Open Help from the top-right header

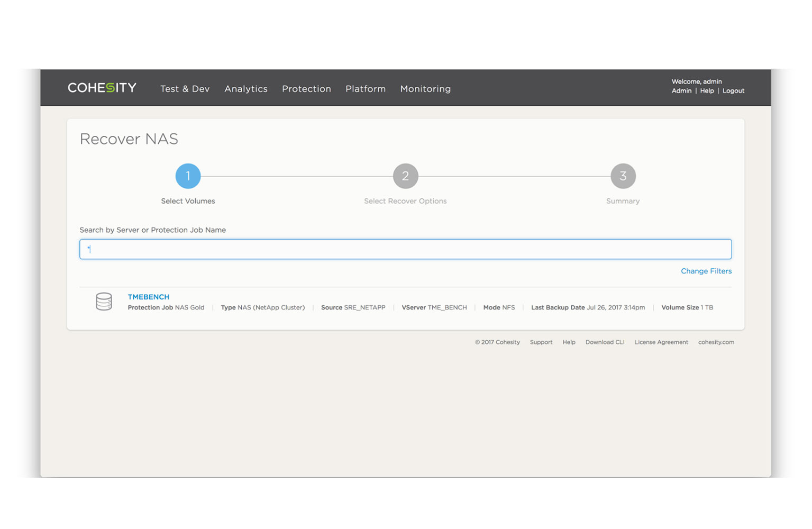point(707,91)
